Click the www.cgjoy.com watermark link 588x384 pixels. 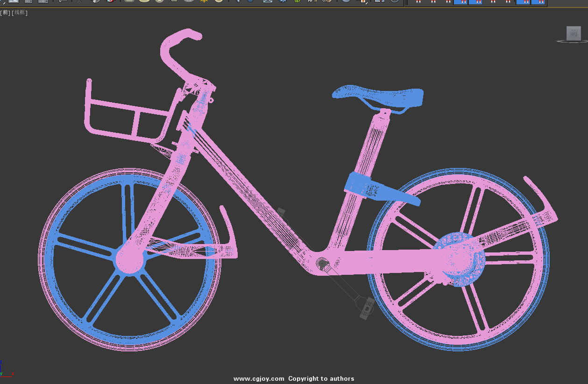pyautogui.click(x=259, y=378)
